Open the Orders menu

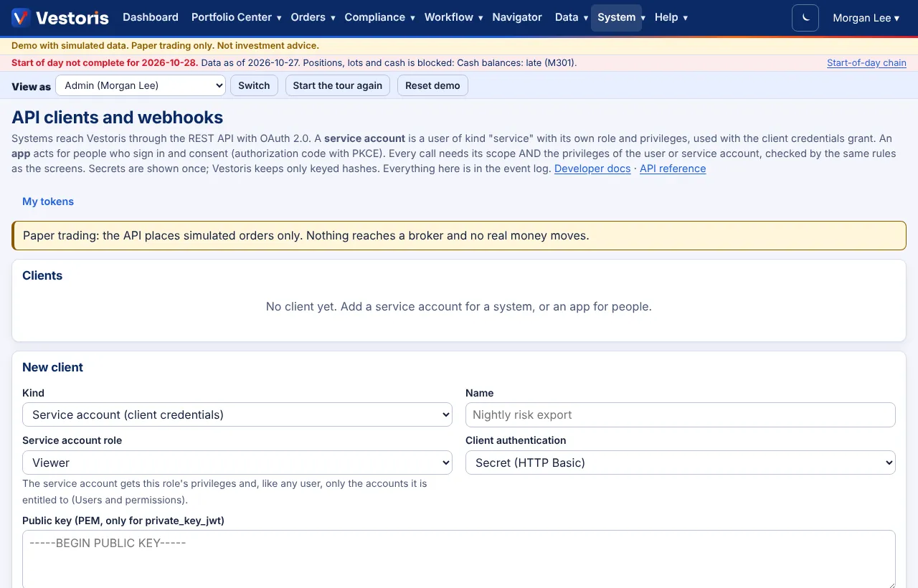pos(313,17)
